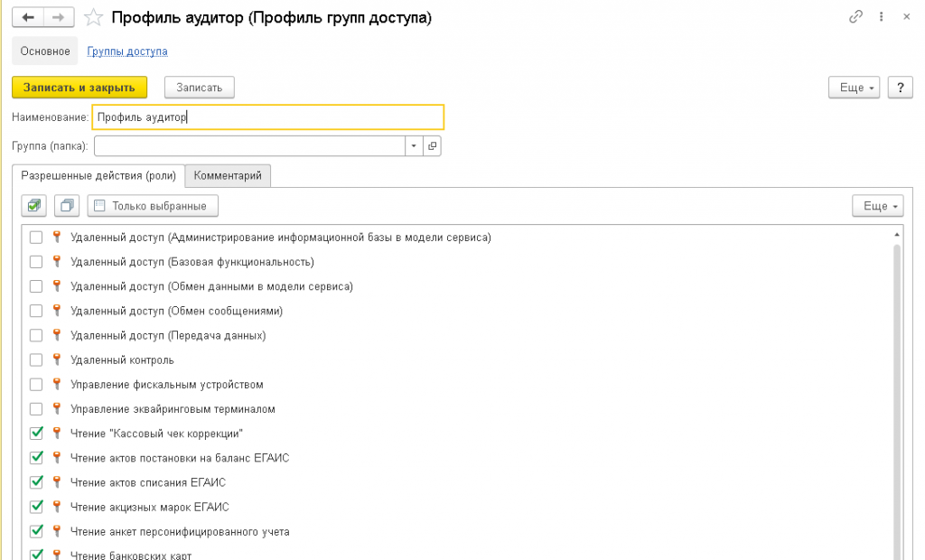Screen dimensions: 925x560
Task: Open the Группа (папка) selection form icon
Action: pos(432,145)
